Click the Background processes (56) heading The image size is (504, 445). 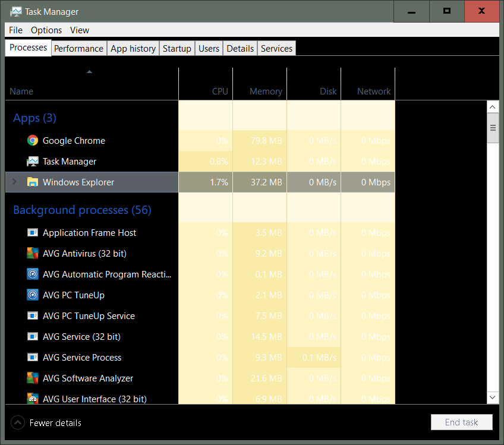82,210
